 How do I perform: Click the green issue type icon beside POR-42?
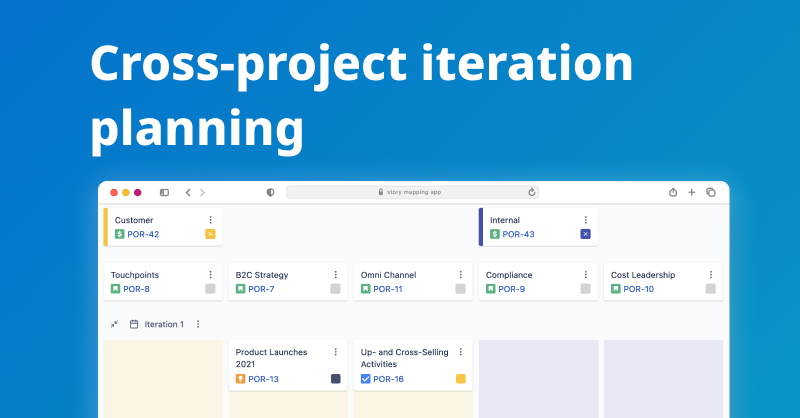pos(119,234)
